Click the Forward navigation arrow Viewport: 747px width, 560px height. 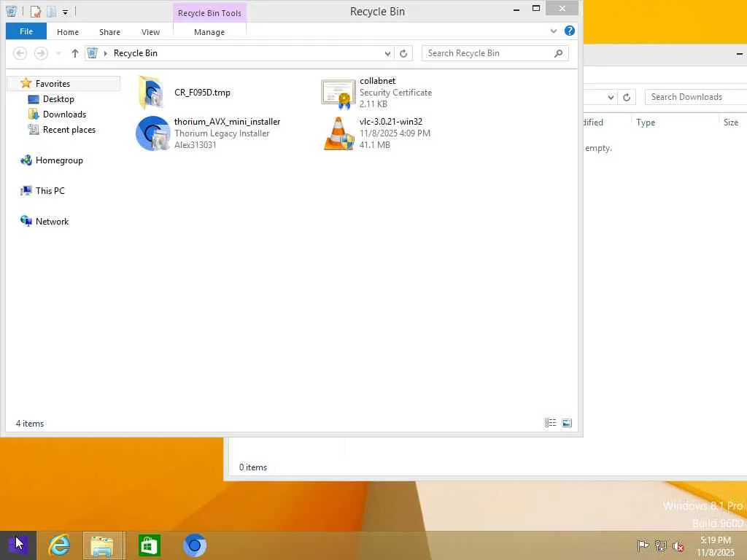tap(41, 53)
